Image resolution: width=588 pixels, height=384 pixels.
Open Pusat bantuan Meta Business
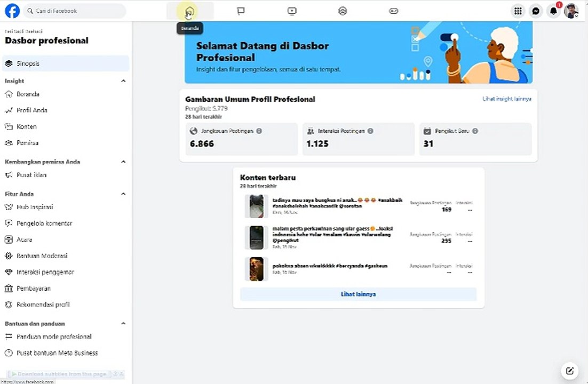66,353
